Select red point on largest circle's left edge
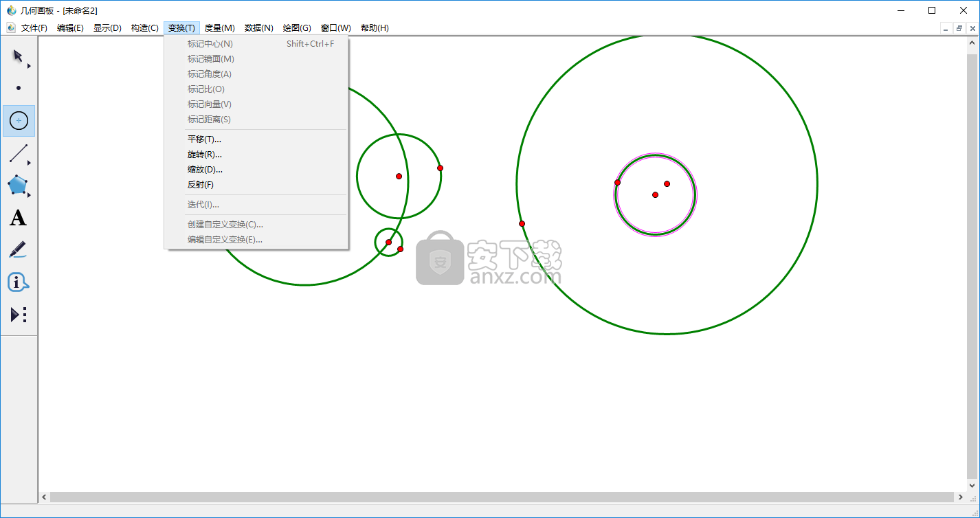 click(x=522, y=224)
